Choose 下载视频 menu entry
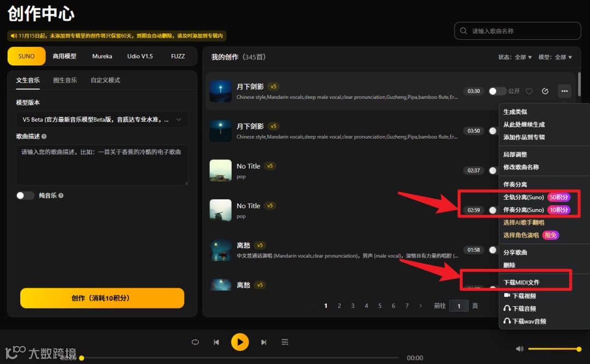This screenshot has width=590, height=364. 520,296
